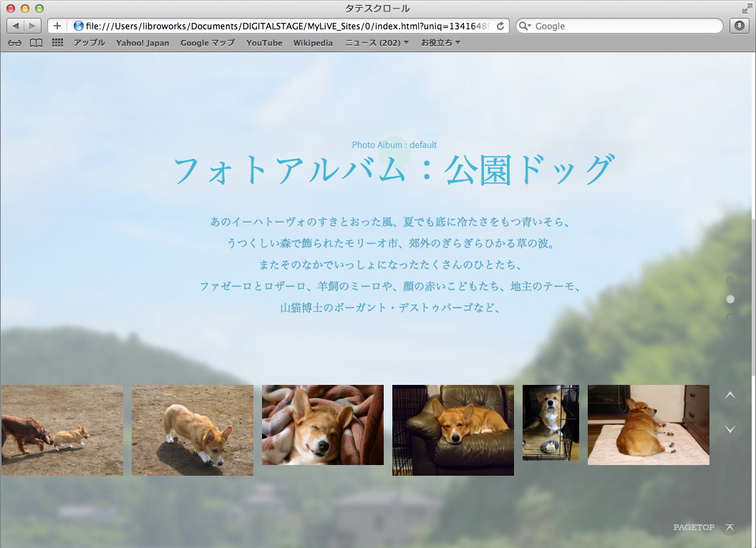Reload the page with the refresh icon

click(500, 26)
